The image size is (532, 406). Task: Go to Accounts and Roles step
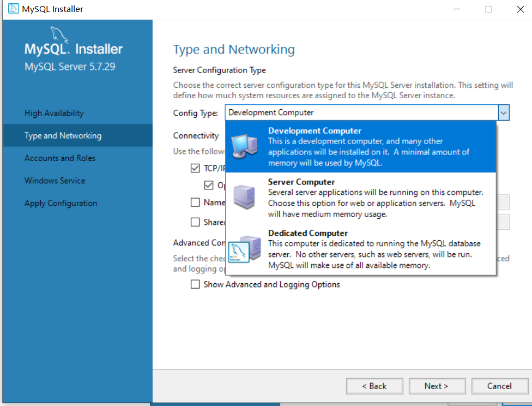60,158
